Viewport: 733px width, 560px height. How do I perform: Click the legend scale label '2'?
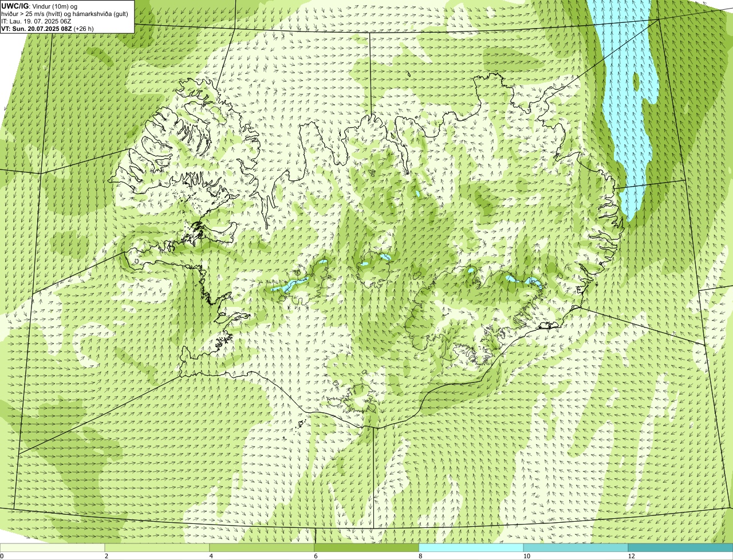(107, 556)
